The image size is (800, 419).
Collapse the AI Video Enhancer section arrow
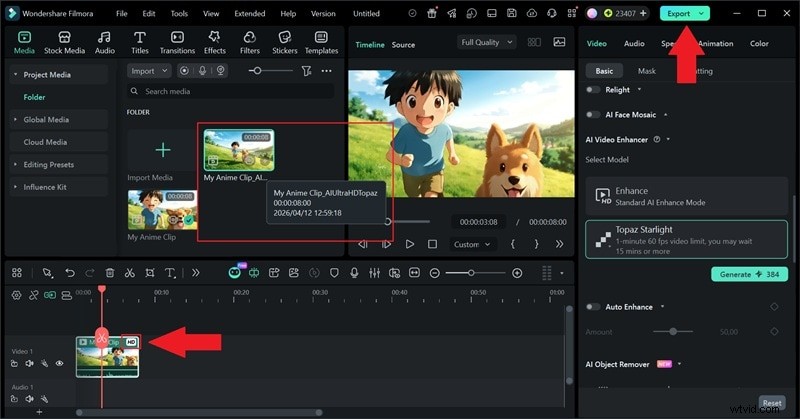click(668, 139)
